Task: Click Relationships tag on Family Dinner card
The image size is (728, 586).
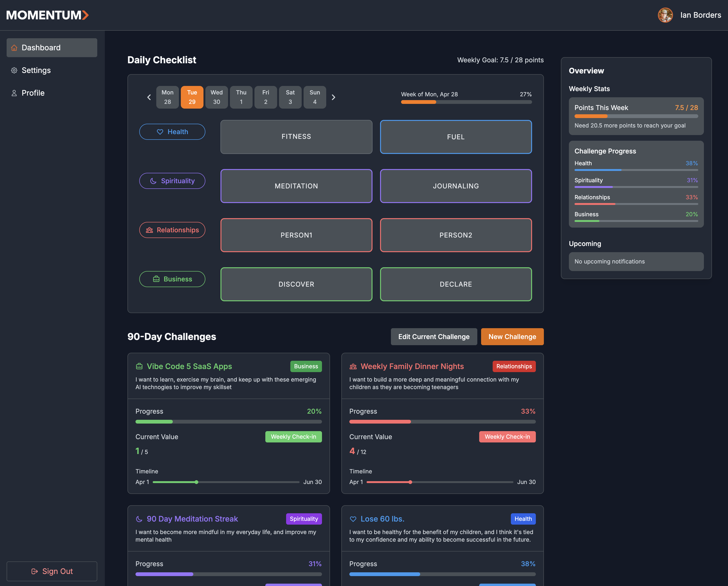Action: click(514, 366)
